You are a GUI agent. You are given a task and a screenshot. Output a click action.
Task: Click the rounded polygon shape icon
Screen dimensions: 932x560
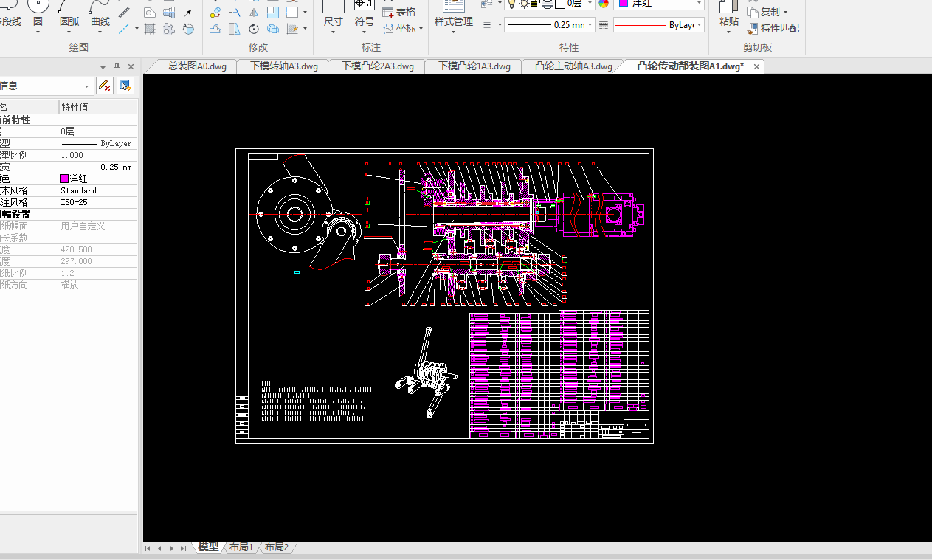point(150,13)
